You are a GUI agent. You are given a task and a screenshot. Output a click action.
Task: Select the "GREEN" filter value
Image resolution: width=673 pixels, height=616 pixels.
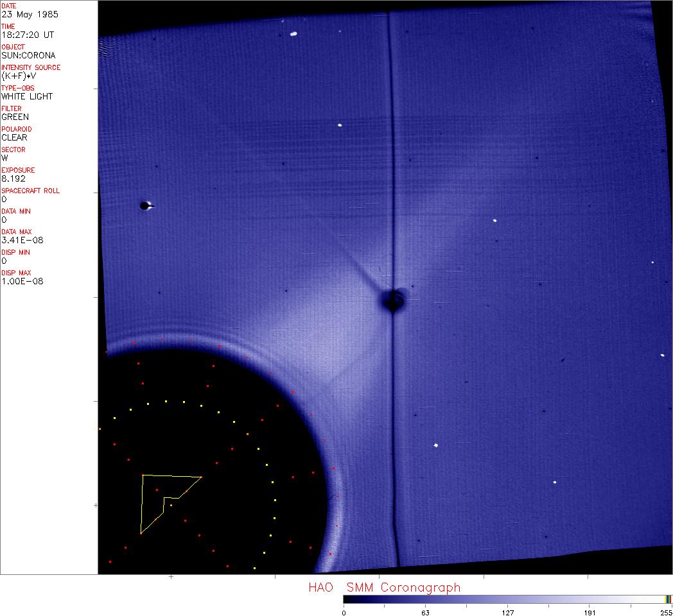tap(15, 117)
